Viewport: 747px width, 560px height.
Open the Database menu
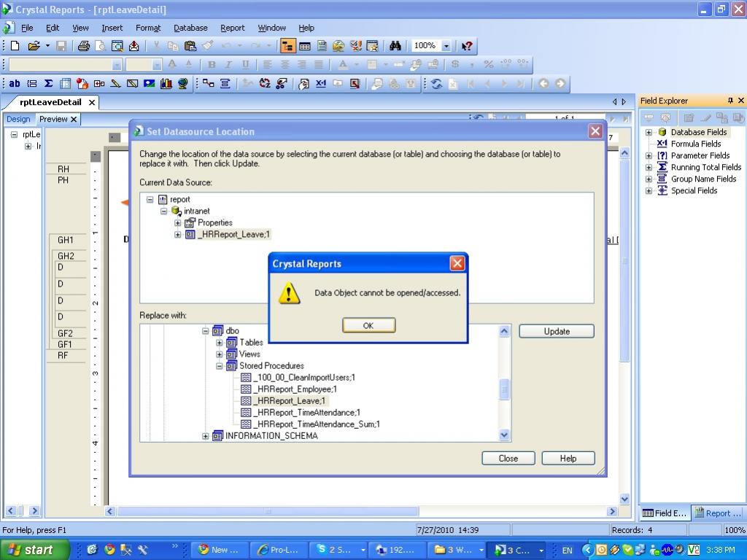point(190,28)
